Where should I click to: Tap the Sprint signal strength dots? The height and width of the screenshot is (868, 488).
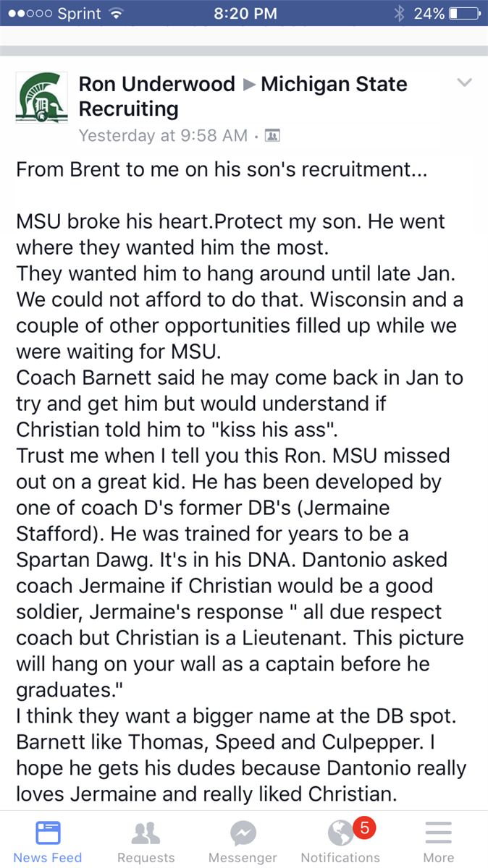(26, 14)
